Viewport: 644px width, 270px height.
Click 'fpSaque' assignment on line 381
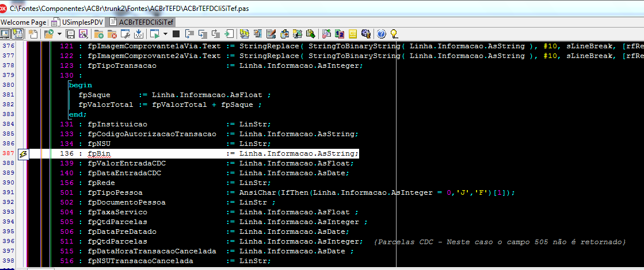94,95
